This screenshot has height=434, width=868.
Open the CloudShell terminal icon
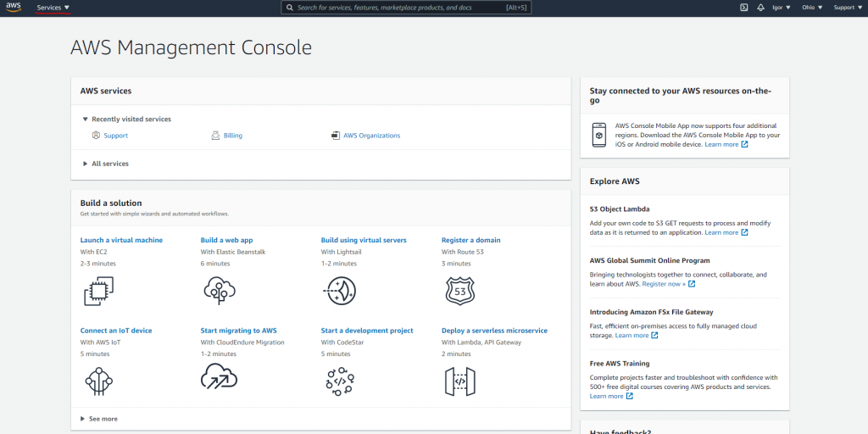click(x=744, y=8)
